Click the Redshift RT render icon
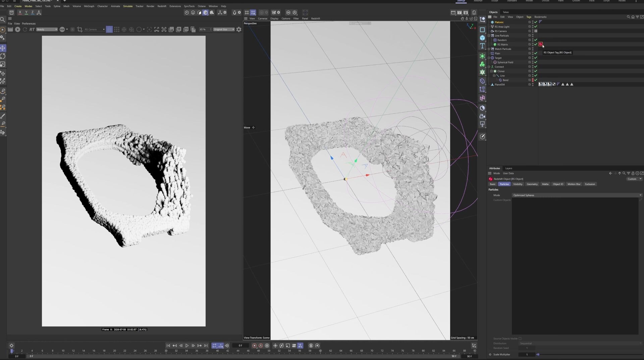The height and width of the screenshot is (360, 644). pos(32,29)
